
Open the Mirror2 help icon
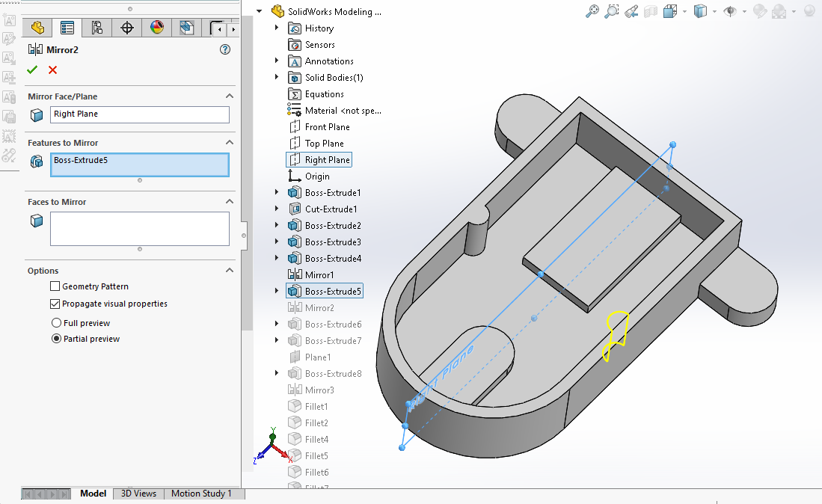(x=225, y=49)
